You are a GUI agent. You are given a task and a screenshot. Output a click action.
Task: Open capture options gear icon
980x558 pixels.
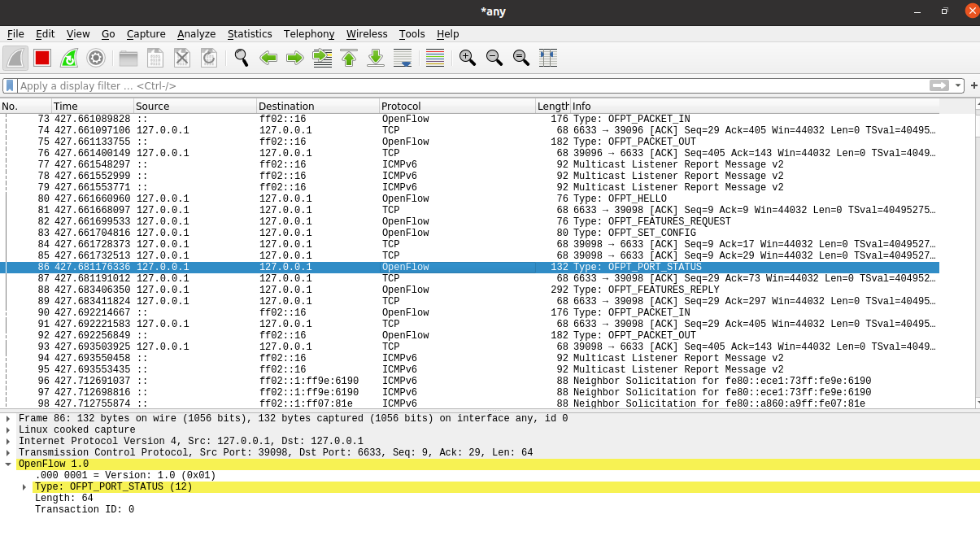96,58
